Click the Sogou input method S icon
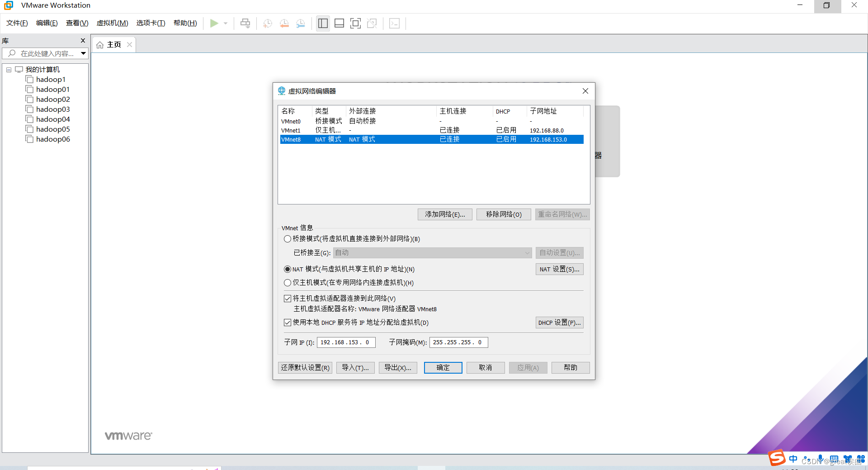868x470 pixels. [777, 458]
